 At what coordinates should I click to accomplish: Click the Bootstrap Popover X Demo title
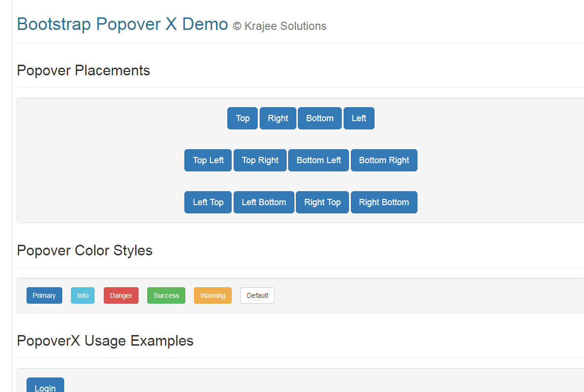(x=123, y=24)
